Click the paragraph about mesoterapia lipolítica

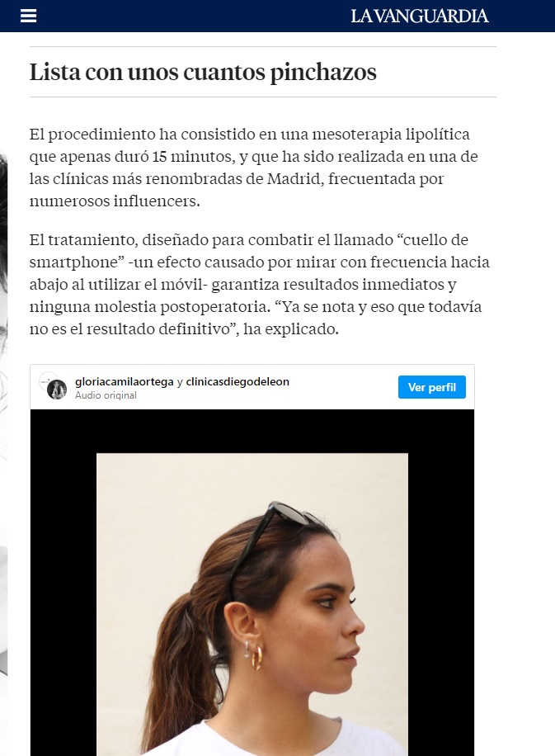(x=254, y=168)
